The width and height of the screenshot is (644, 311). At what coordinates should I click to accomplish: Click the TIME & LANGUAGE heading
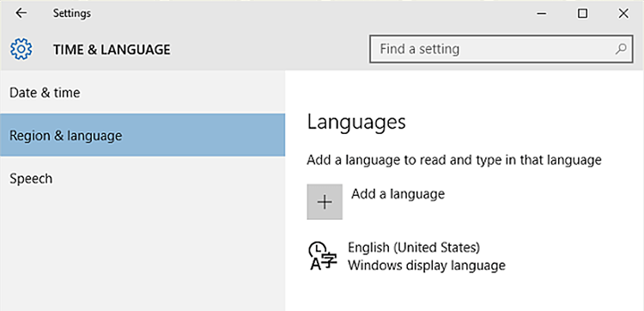point(112,50)
